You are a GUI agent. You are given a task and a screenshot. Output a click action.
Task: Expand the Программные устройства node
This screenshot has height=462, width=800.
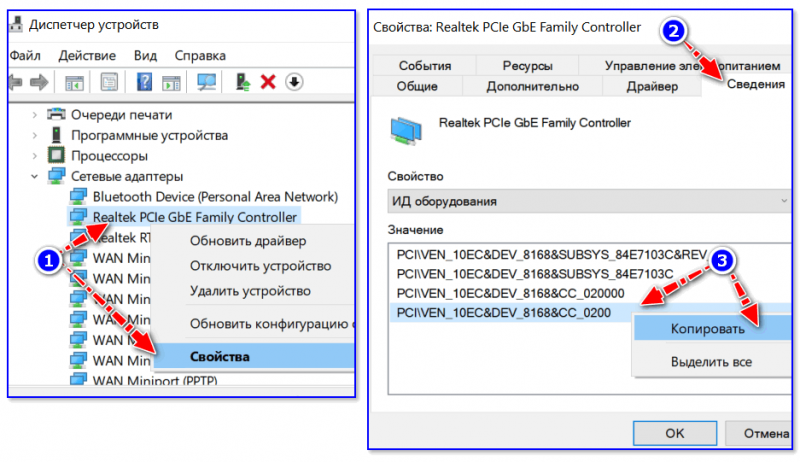(35, 135)
